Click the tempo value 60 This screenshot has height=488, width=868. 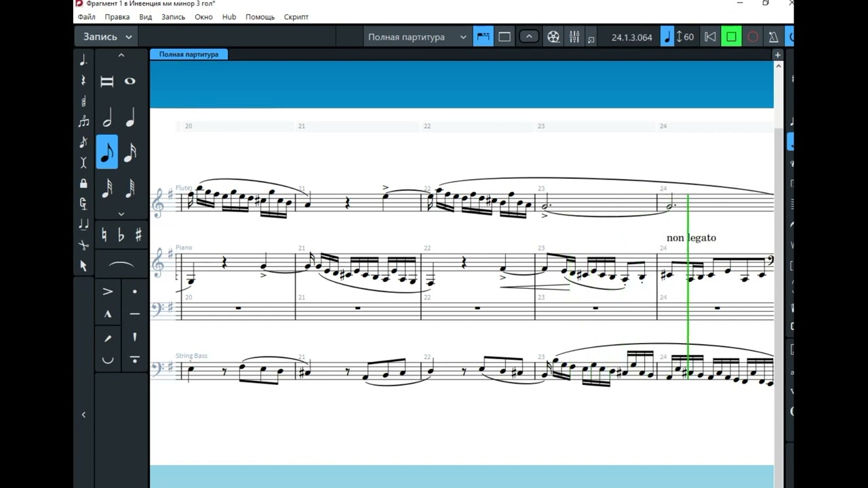tap(688, 37)
